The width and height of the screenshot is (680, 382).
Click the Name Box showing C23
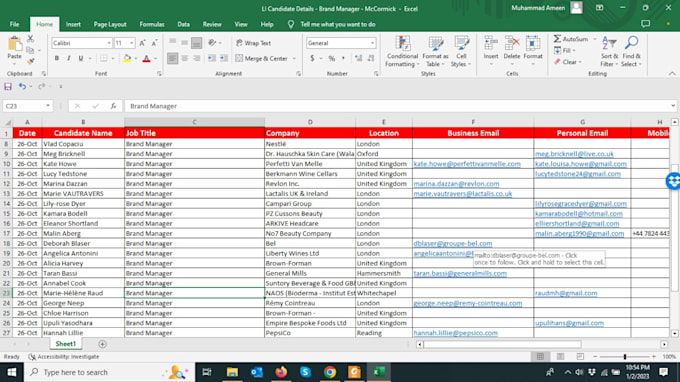click(x=27, y=106)
